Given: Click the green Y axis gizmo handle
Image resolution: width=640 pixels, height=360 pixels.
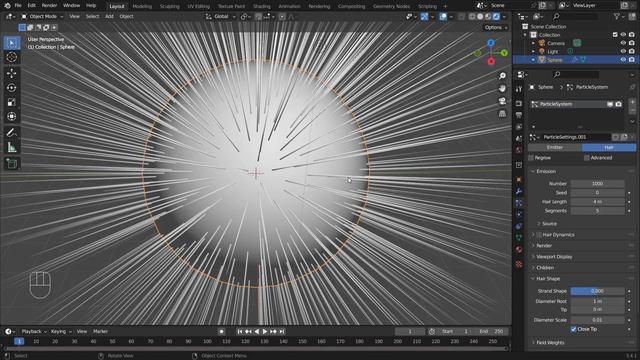Looking at the screenshot, I should click(x=504, y=53).
